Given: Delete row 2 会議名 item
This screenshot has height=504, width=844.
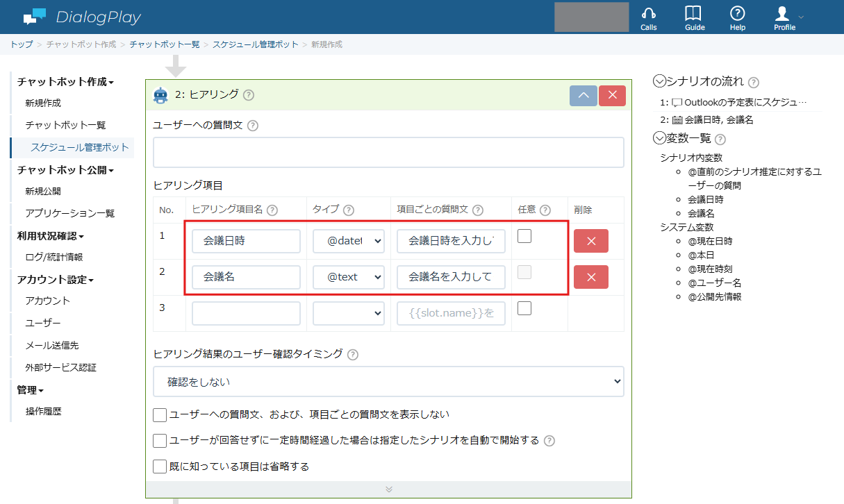Looking at the screenshot, I should 591,277.
